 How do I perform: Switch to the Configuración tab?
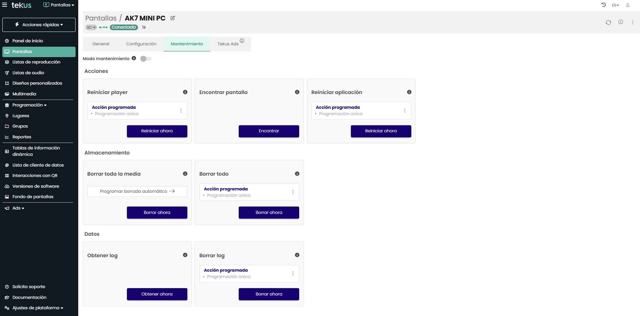tap(141, 44)
